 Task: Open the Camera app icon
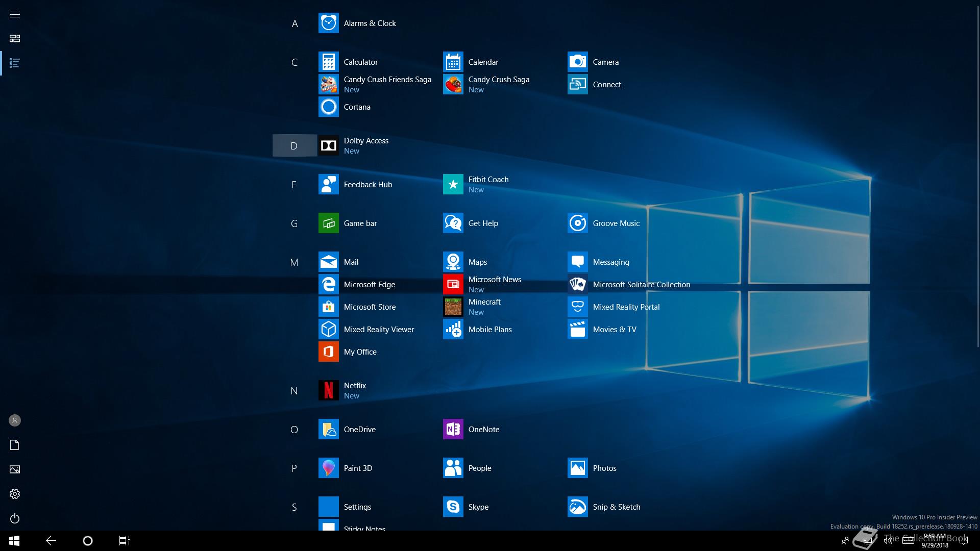coord(577,62)
